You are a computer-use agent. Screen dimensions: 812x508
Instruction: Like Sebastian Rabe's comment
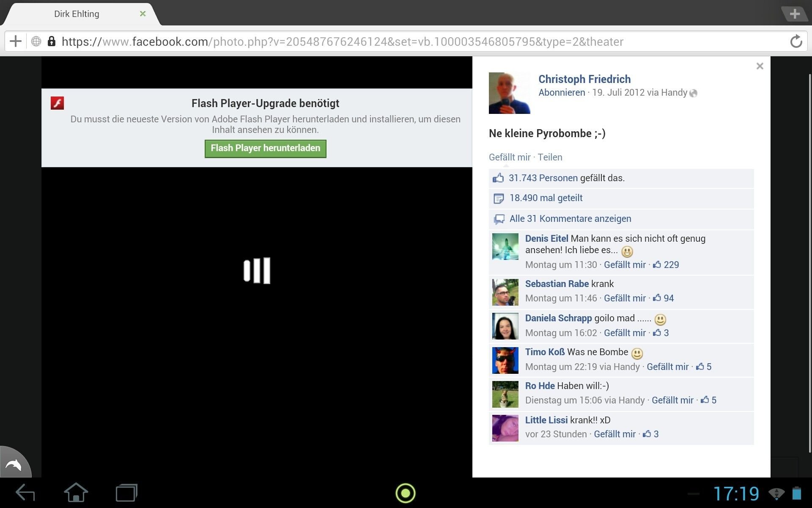(x=625, y=298)
